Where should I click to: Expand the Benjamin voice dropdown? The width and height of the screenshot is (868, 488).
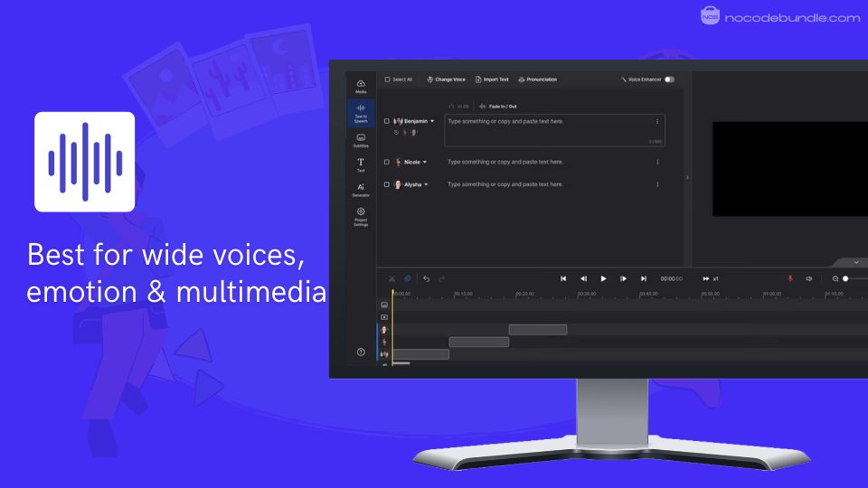point(432,121)
